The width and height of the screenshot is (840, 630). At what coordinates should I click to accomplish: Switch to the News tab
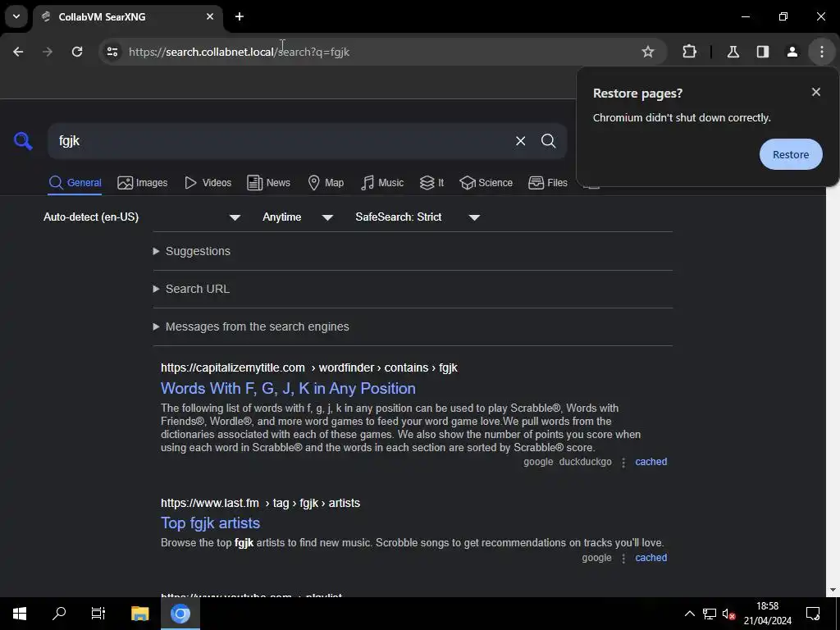[268, 183]
